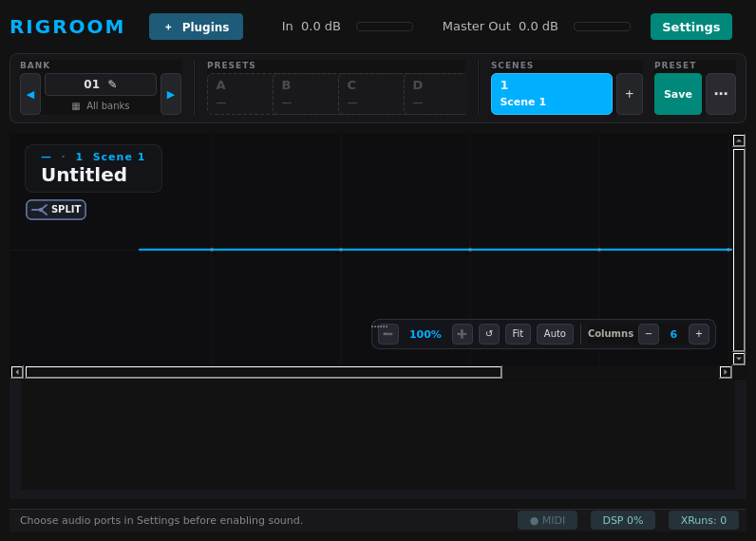The width and height of the screenshot is (756, 541).
Task: Click the Untitled preset title card
Action: pos(93,168)
